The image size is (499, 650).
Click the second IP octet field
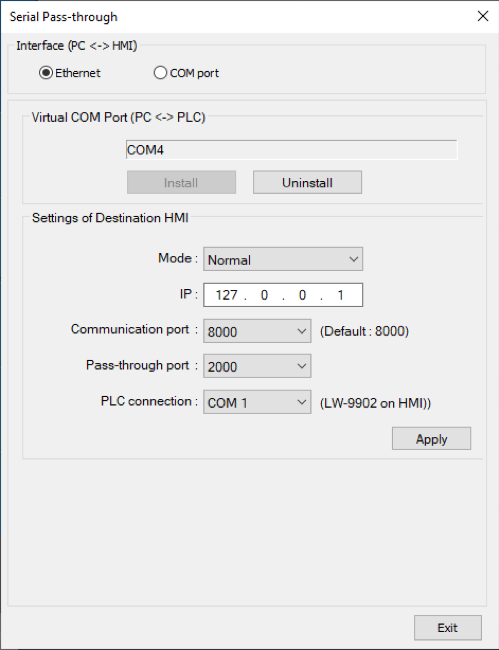coord(264,295)
